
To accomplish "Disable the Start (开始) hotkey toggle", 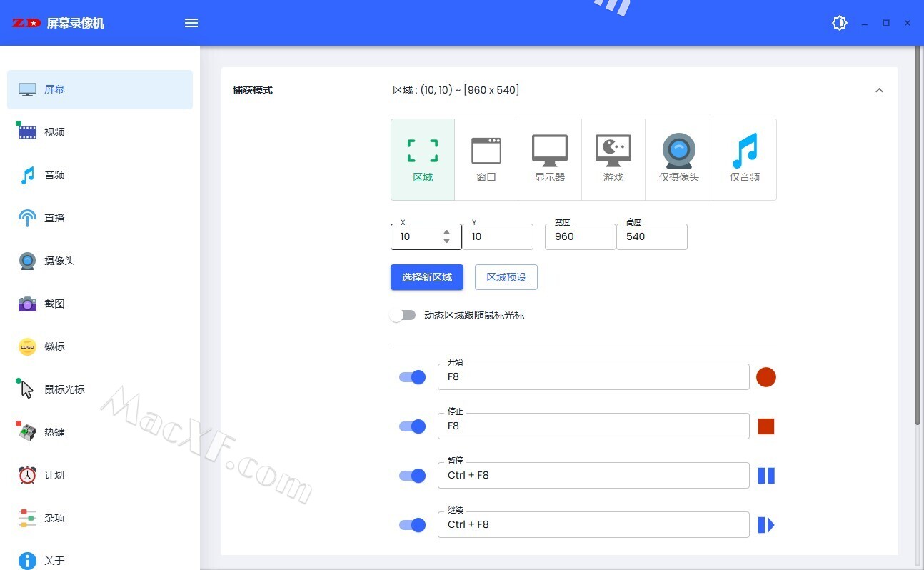I will pyautogui.click(x=413, y=377).
